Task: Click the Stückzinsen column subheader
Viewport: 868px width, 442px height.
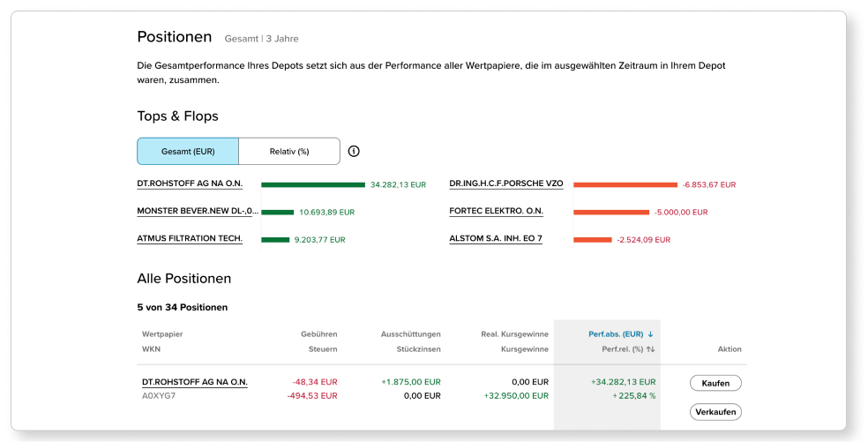Action: pyautogui.click(x=418, y=349)
